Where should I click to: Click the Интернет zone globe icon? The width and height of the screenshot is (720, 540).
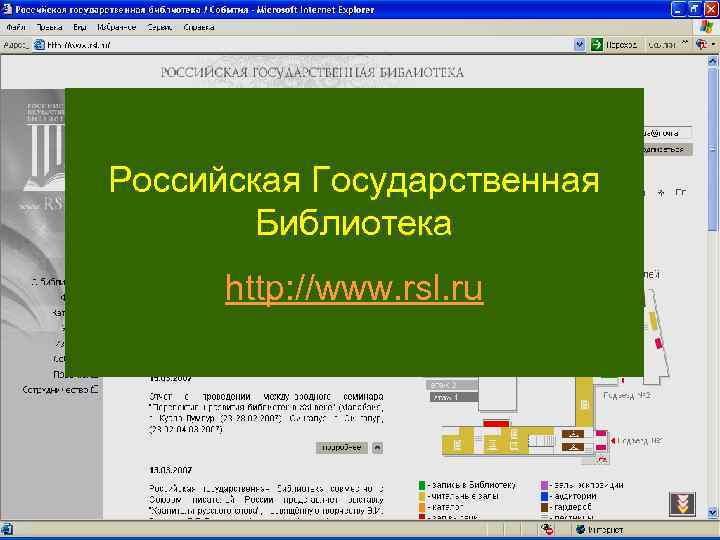580,529
